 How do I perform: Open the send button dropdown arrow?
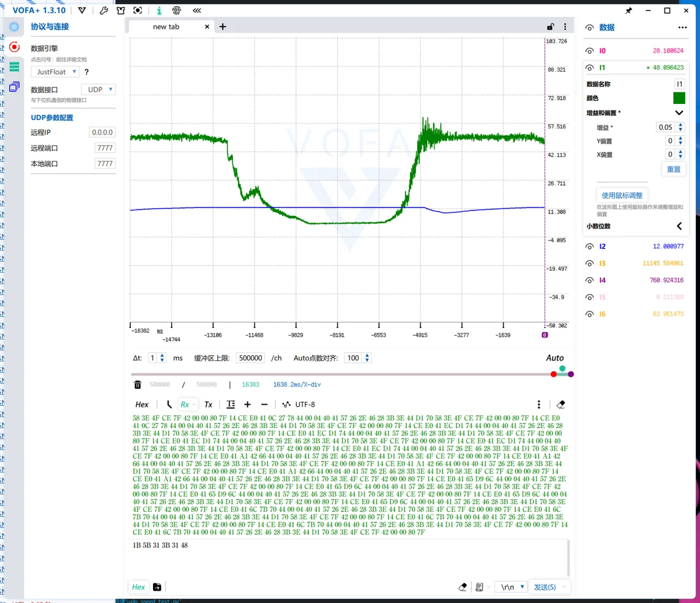[564, 587]
